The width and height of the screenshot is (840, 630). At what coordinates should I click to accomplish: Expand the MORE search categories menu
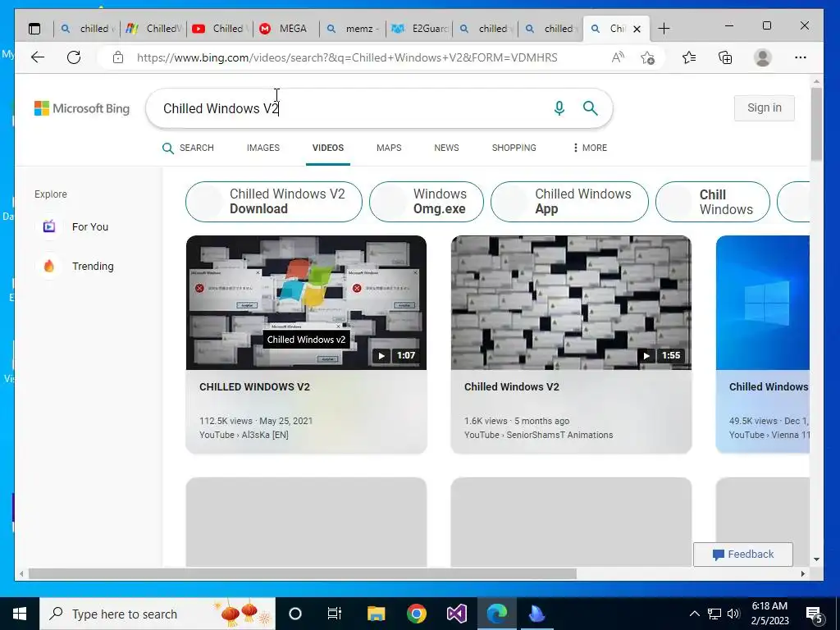pyautogui.click(x=590, y=148)
